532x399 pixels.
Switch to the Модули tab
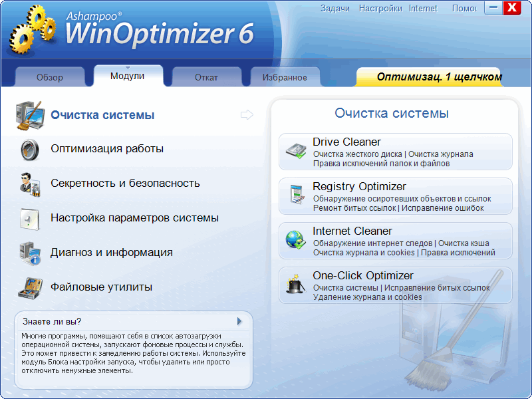click(128, 76)
